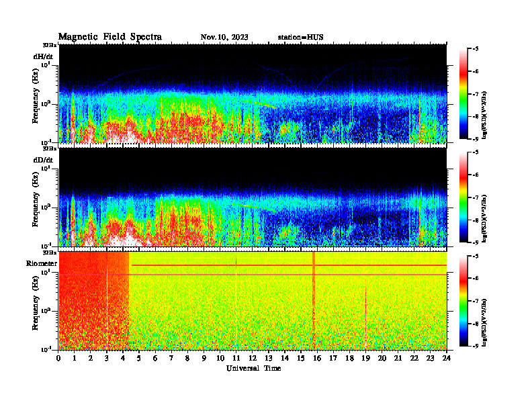Click hour label "5" on time axis
Viewport: 532px width, 411px height.
[x=139, y=358]
